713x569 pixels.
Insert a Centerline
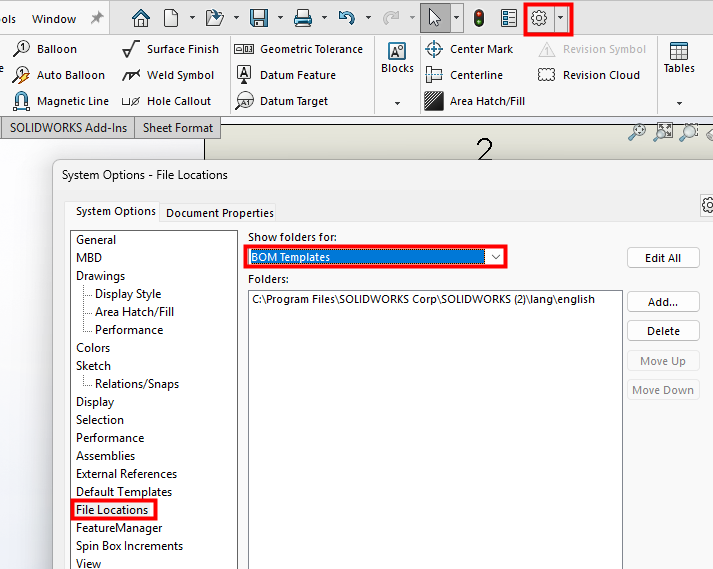464,75
